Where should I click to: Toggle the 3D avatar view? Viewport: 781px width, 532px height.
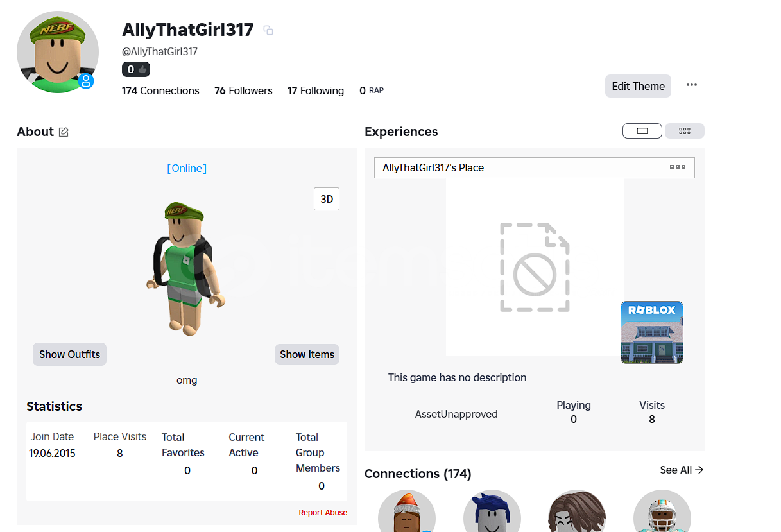click(327, 199)
